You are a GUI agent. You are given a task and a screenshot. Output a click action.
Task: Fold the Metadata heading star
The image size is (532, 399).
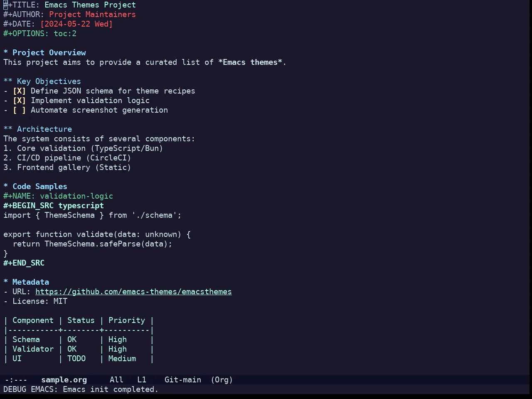click(5, 282)
